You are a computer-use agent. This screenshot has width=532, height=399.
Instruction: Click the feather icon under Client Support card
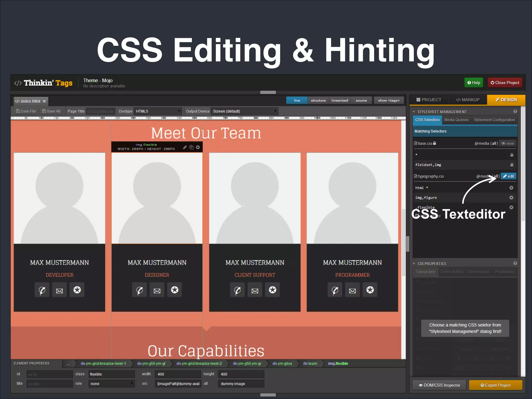tap(237, 290)
